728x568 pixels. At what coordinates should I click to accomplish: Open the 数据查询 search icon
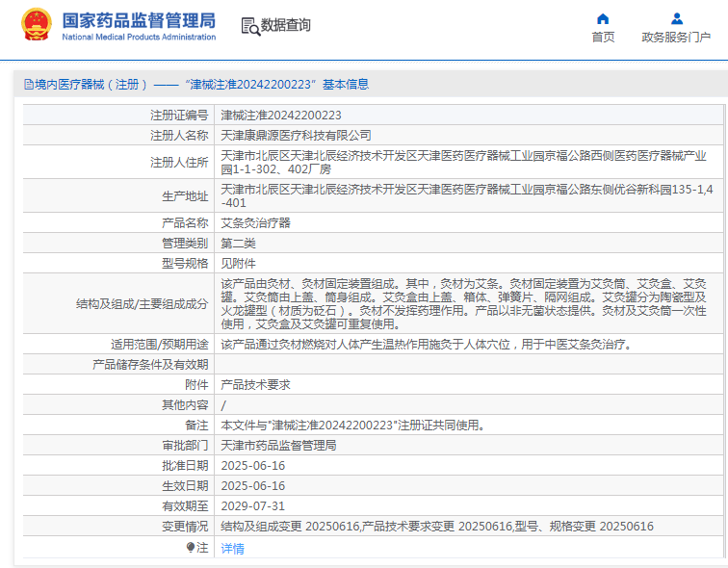(x=250, y=26)
